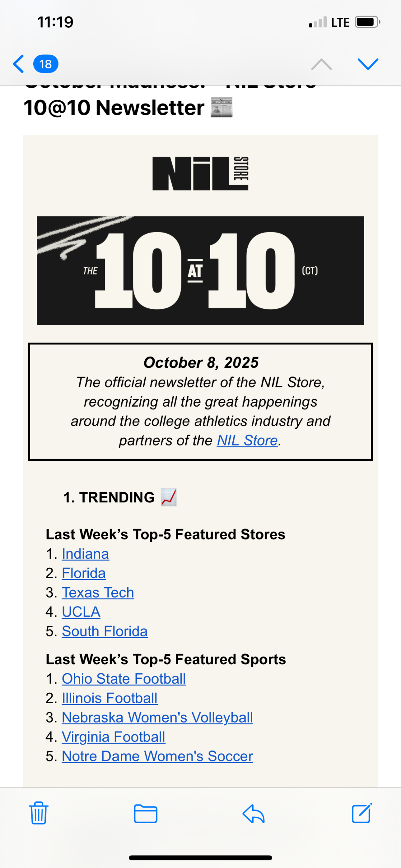This screenshot has height=868, width=401.
Task: Move message using folder icon
Action: [x=146, y=813]
